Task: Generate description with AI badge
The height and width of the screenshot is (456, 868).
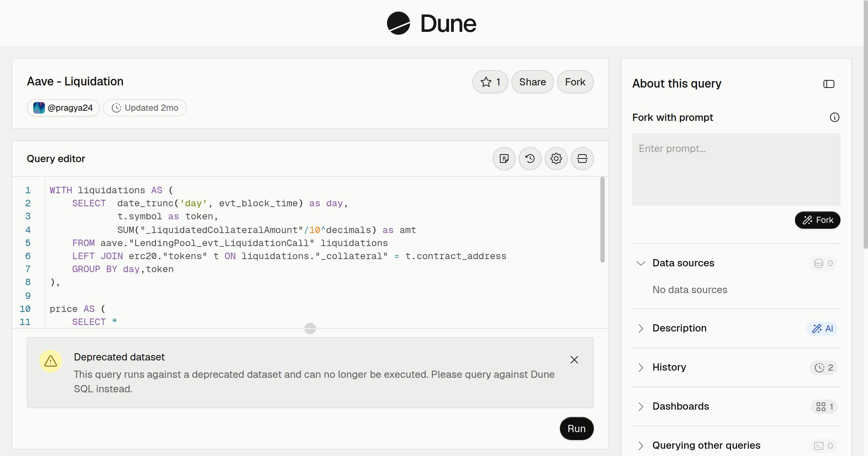Action: (x=822, y=329)
